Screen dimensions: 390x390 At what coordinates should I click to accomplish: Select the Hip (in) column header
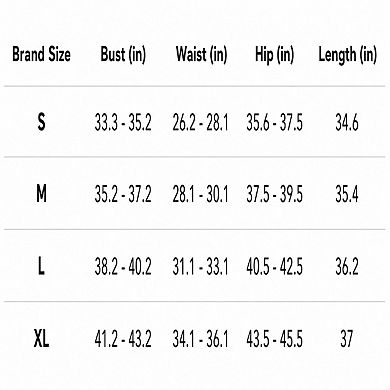click(x=275, y=55)
